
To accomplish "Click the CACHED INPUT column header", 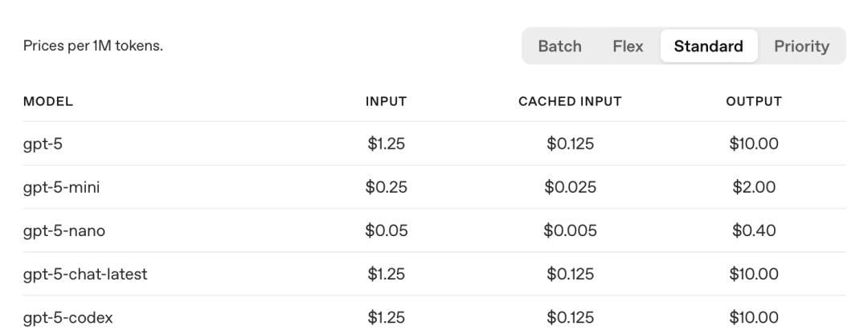I will (x=570, y=101).
